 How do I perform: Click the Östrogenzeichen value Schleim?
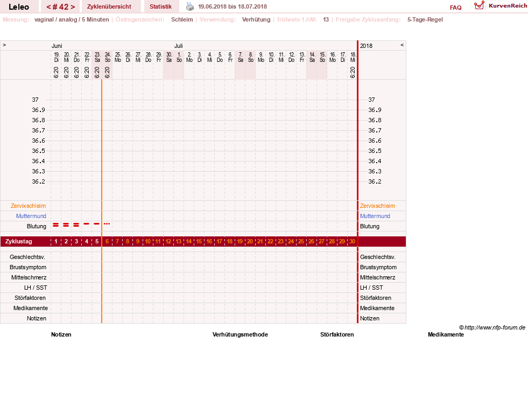click(x=182, y=19)
